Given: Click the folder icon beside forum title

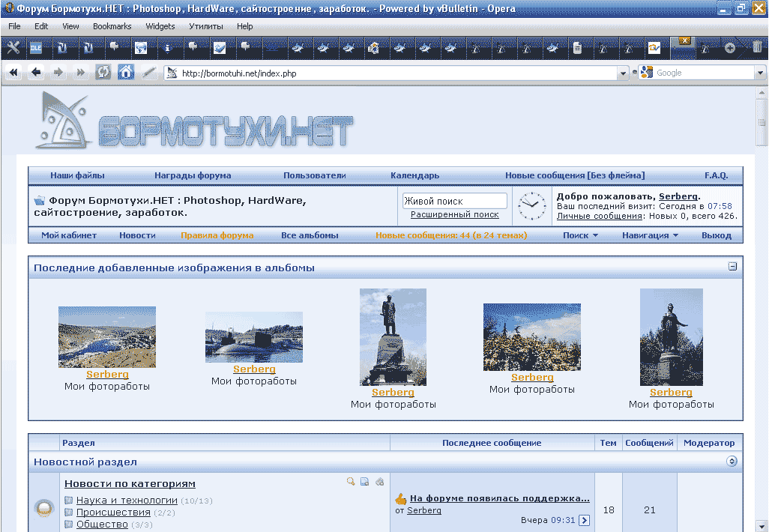Looking at the screenshot, I should (39, 201).
